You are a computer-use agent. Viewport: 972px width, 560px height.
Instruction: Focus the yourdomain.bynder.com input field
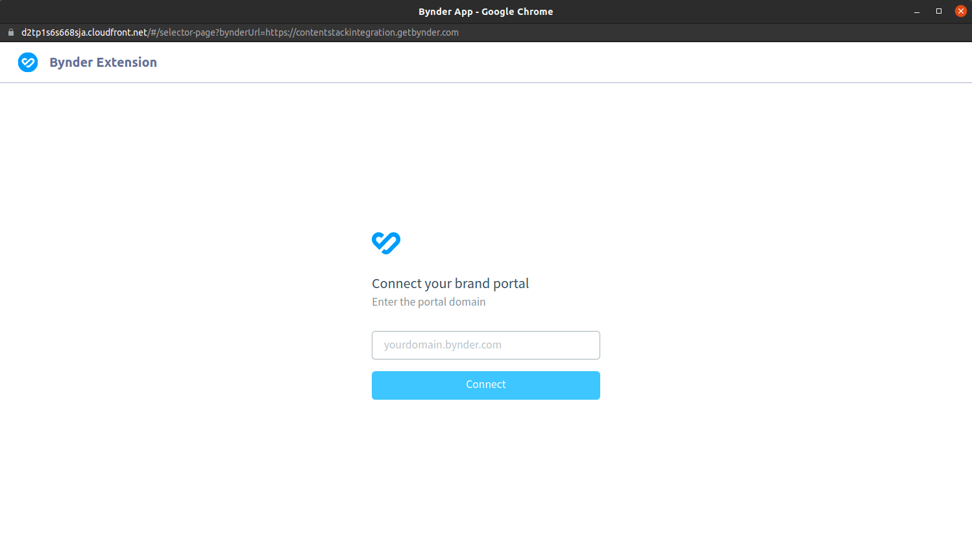[485, 345]
